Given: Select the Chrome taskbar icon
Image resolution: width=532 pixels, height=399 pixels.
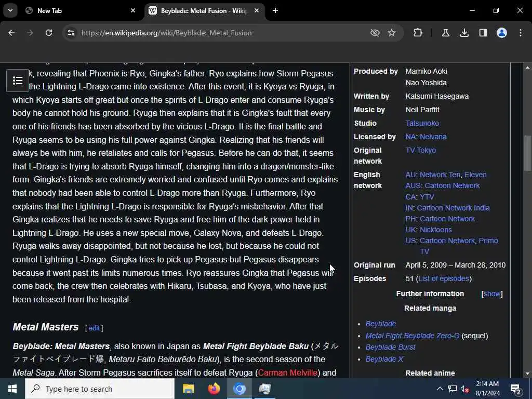Looking at the screenshot, I should (x=239, y=389).
